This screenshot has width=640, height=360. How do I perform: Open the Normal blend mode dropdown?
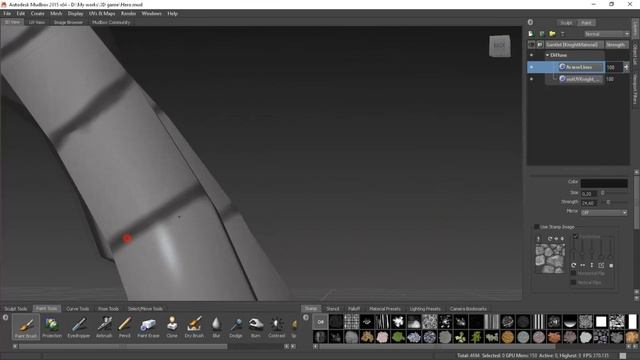606,34
